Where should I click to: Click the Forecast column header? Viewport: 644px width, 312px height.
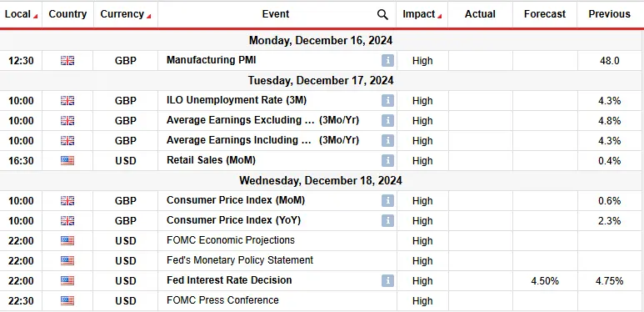[x=545, y=14]
